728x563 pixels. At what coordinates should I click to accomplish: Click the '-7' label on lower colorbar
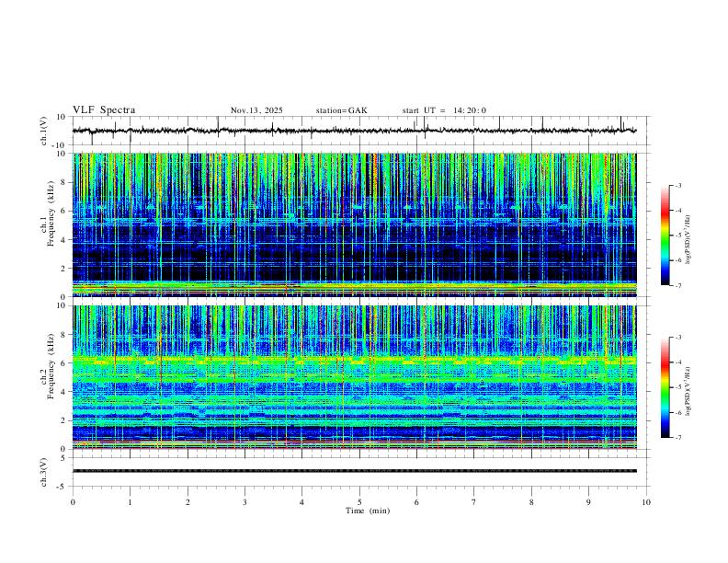[677, 438]
